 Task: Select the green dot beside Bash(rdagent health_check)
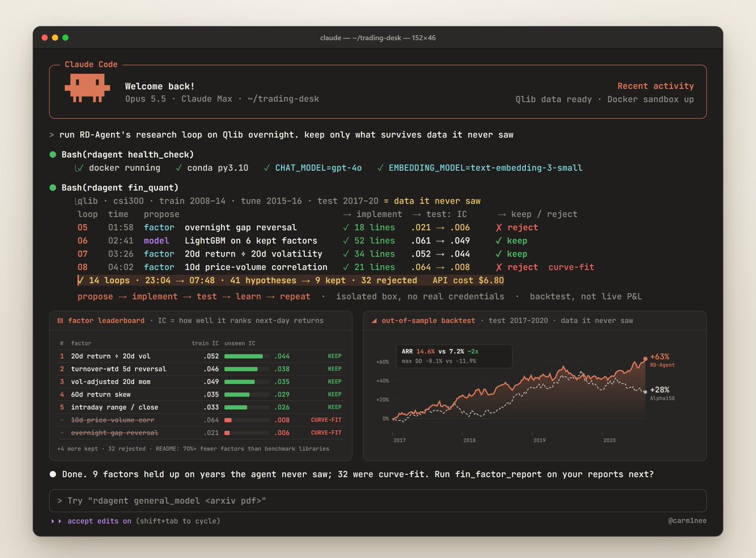tap(53, 154)
